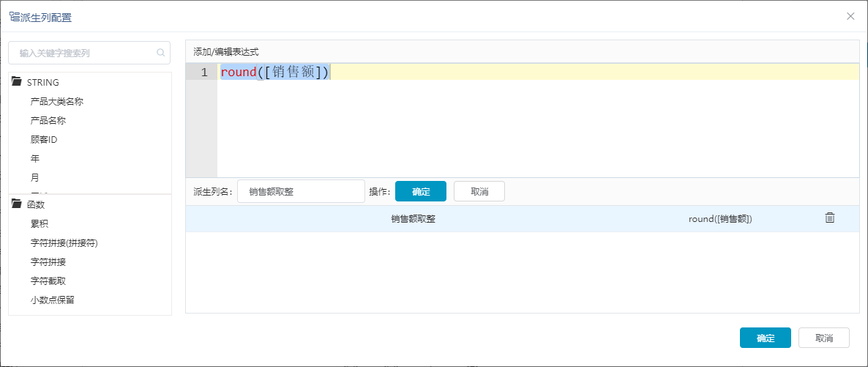Click the 派生列配置 title icon

click(x=15, y=17)
